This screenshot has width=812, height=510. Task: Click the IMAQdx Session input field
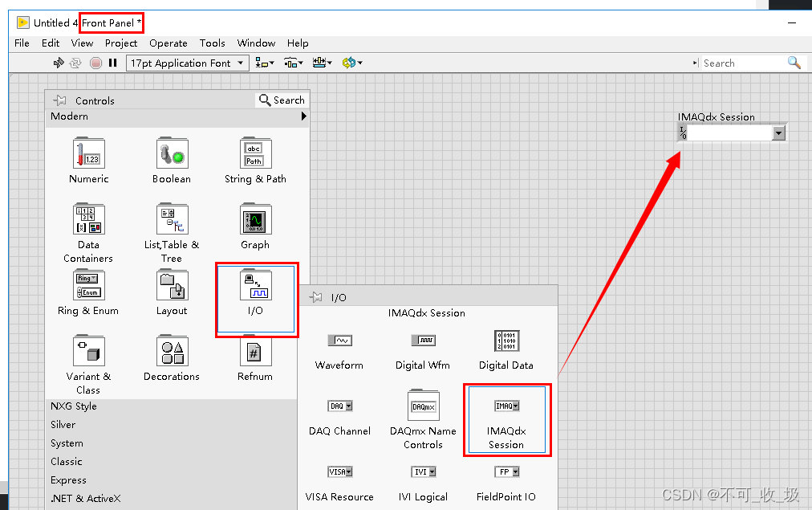729,133
